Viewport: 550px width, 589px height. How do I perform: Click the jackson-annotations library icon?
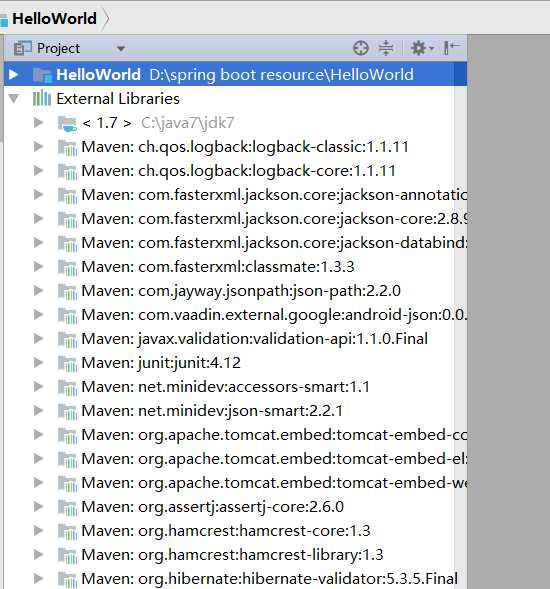(67, 196)
